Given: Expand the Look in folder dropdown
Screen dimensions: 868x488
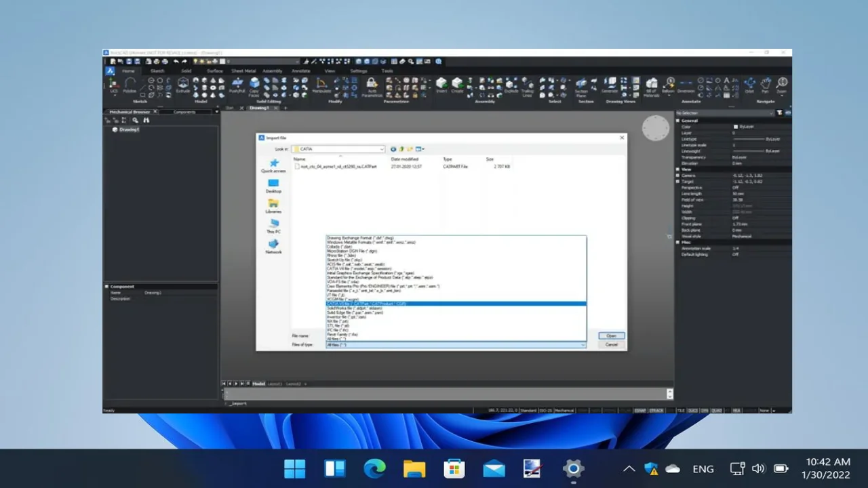Looking at the screenshot, I should [382, 149].
